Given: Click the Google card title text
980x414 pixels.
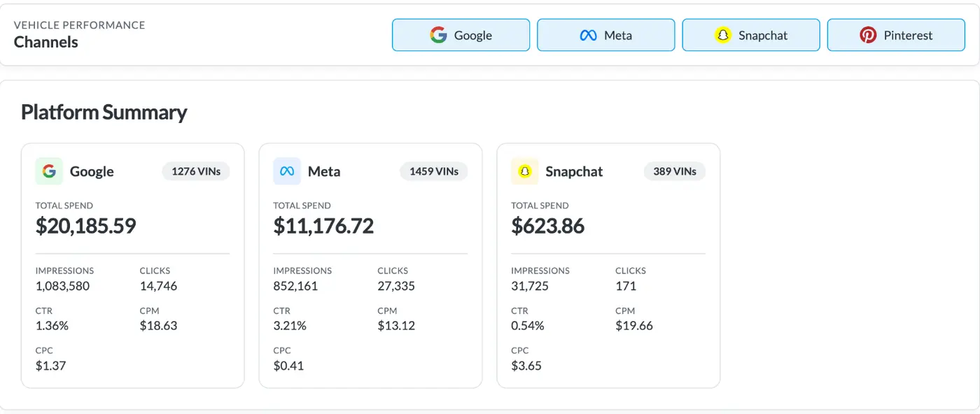Looking at the screenshot, I should pos(92,171).
